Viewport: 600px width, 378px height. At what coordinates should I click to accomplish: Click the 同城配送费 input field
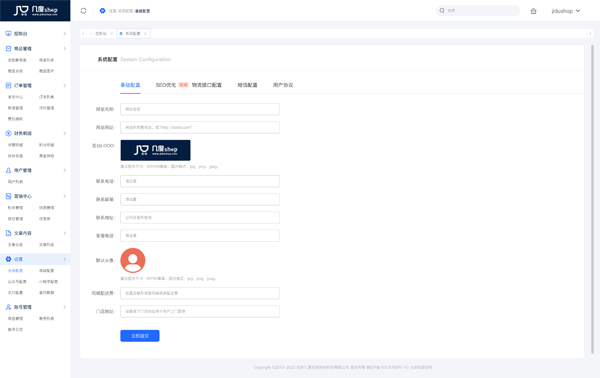[200, 293]
